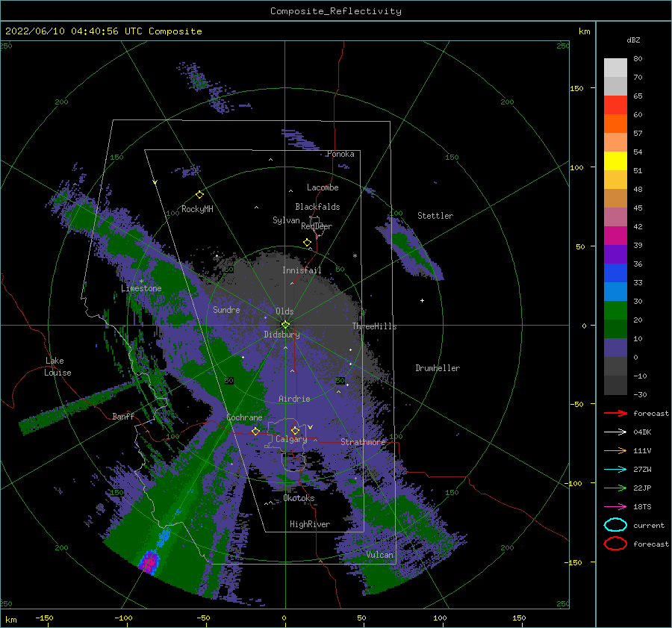Click the Cochrane label
The width and height of the screenshot is (672, 628).
pyautogui.click(x=244, y=417)
